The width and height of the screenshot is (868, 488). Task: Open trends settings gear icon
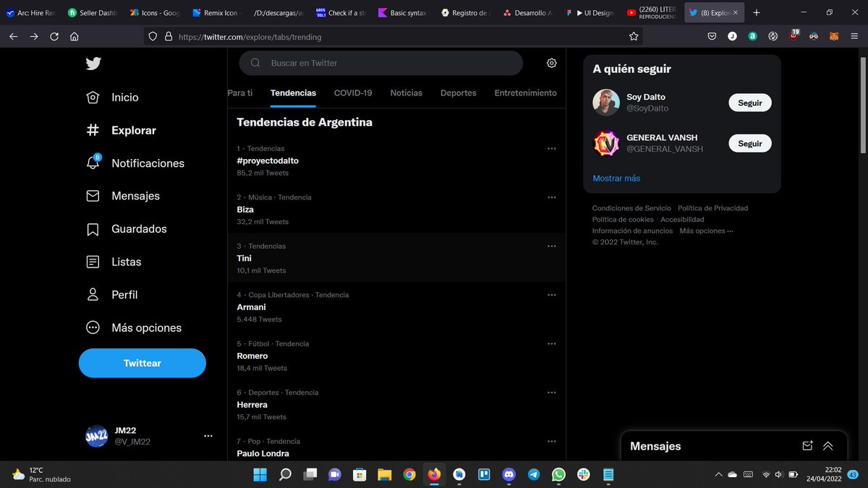552,63
